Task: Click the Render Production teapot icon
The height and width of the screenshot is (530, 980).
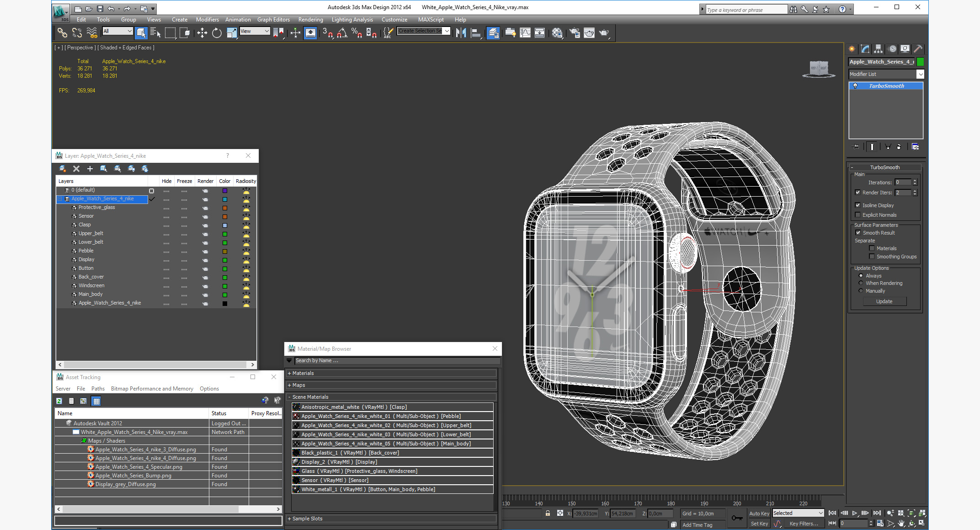Action: [604, 33]
